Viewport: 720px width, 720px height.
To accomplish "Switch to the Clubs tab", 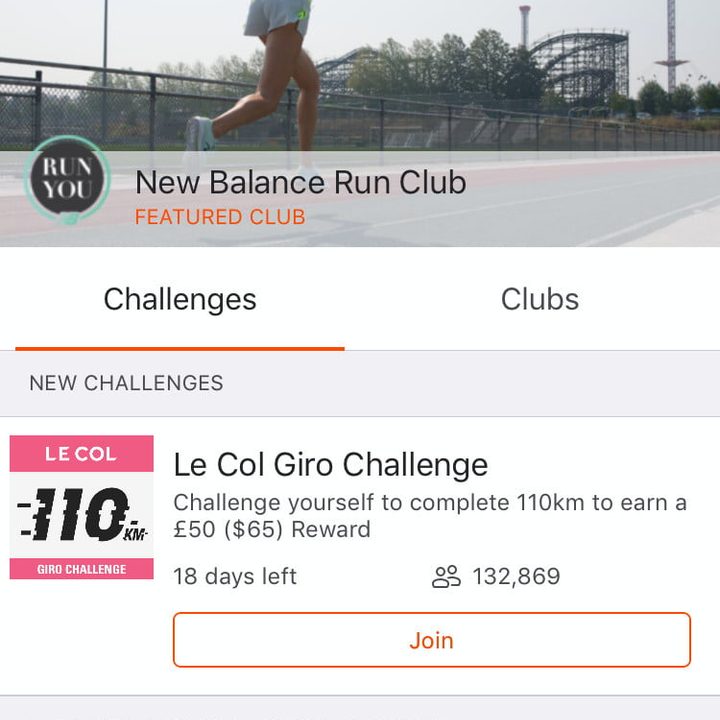I will pos(540,299).
